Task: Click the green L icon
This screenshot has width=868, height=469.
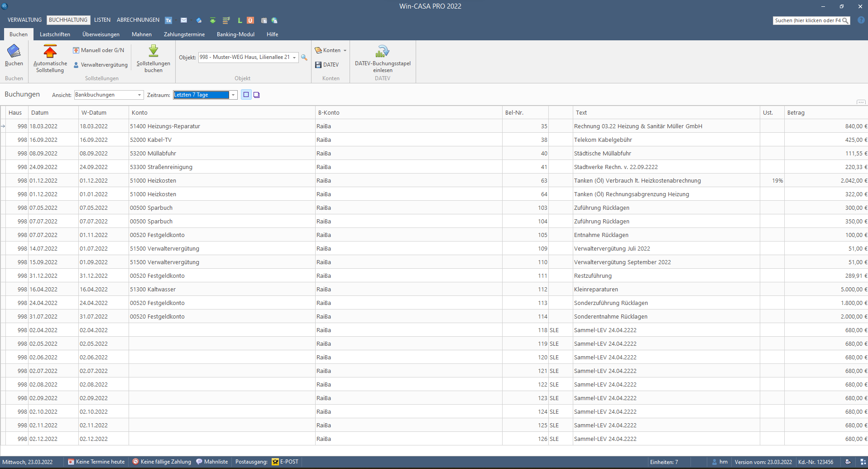Action: (240, 20)
